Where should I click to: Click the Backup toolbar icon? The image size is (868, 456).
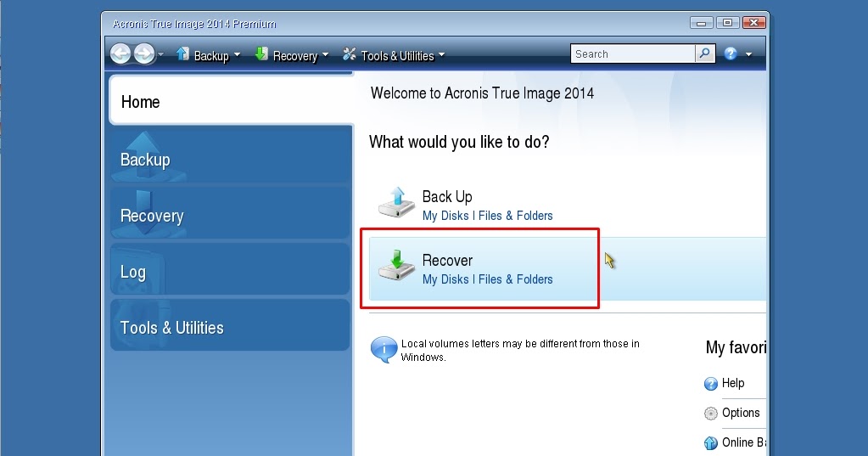(182, 53)
